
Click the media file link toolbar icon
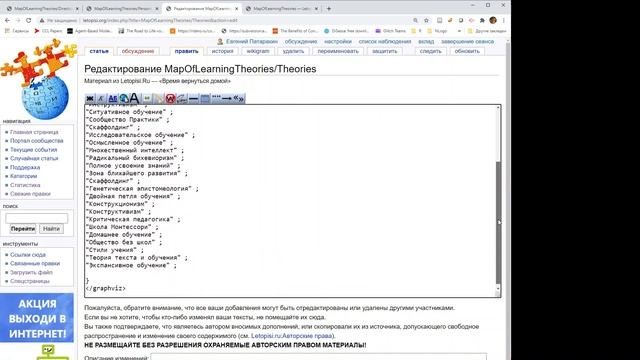coord(158,98)
